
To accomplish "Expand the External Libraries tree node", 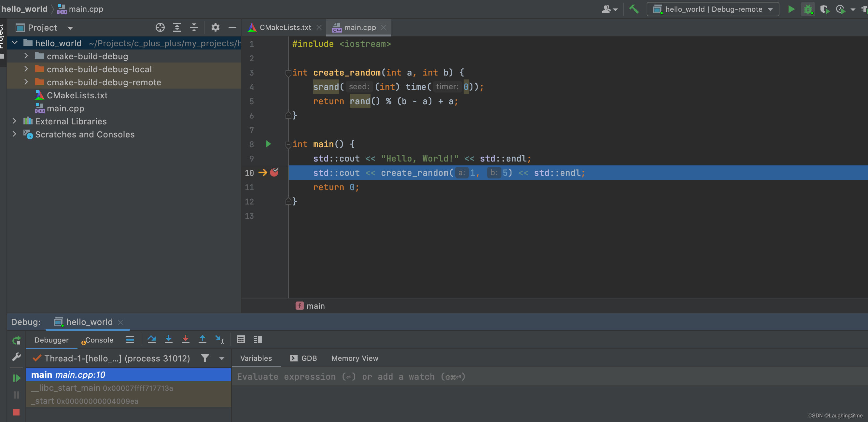I will 14,121.
